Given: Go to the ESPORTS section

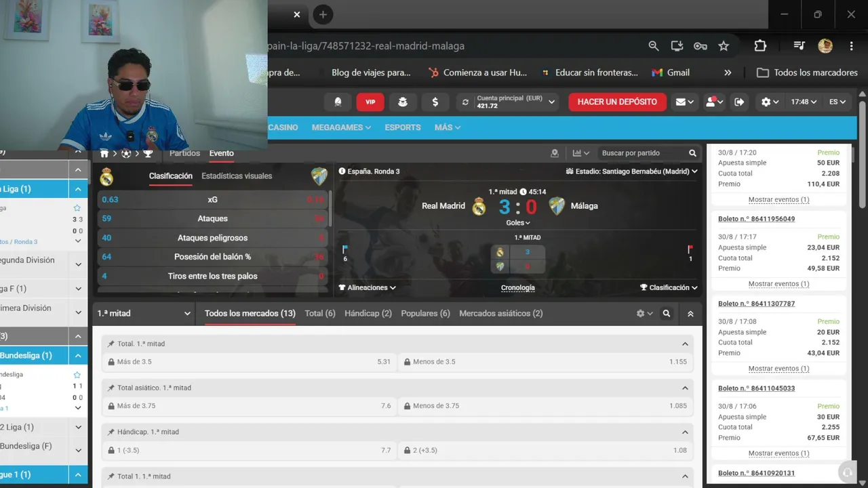Looking at the screenshot, I should click(403, 127).
